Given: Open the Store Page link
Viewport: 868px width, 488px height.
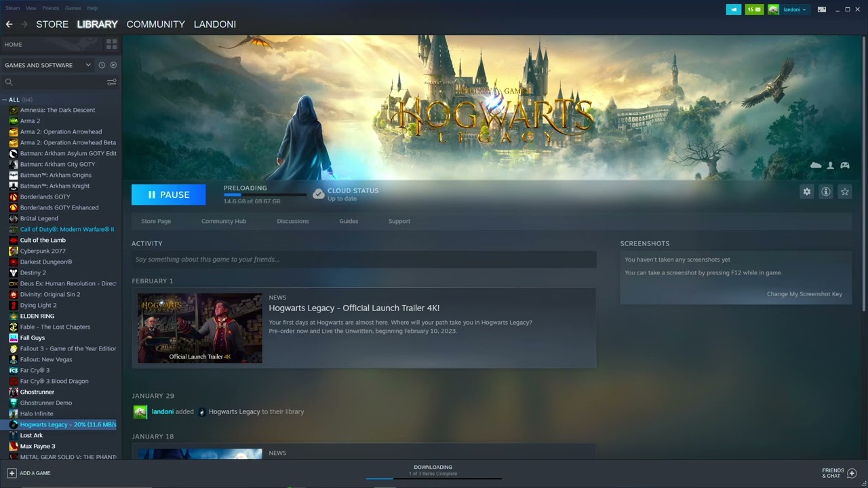Looking at the screenshot, I should point(156,221).
